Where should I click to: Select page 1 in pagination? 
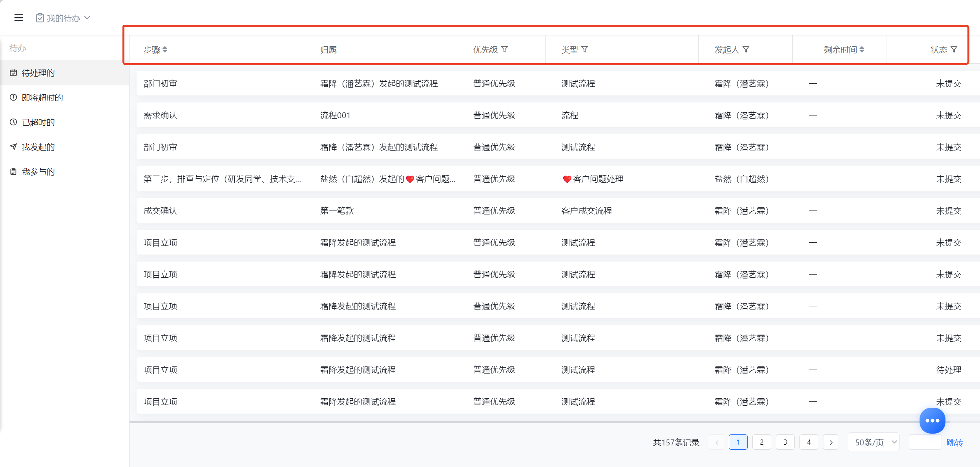[x=738, y=442]
